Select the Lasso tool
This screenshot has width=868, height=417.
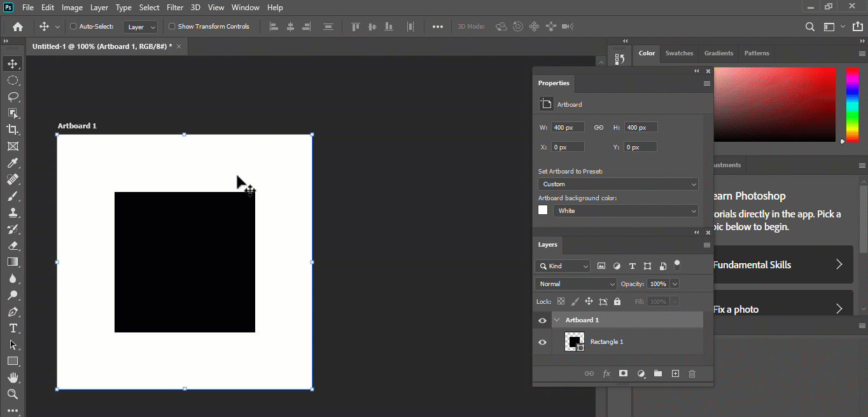coord(13,97)
